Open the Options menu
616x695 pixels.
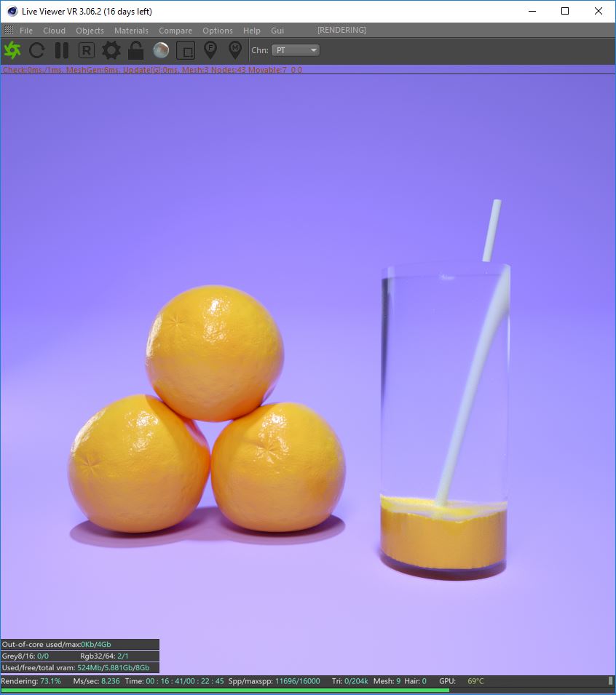coord(217,31)
